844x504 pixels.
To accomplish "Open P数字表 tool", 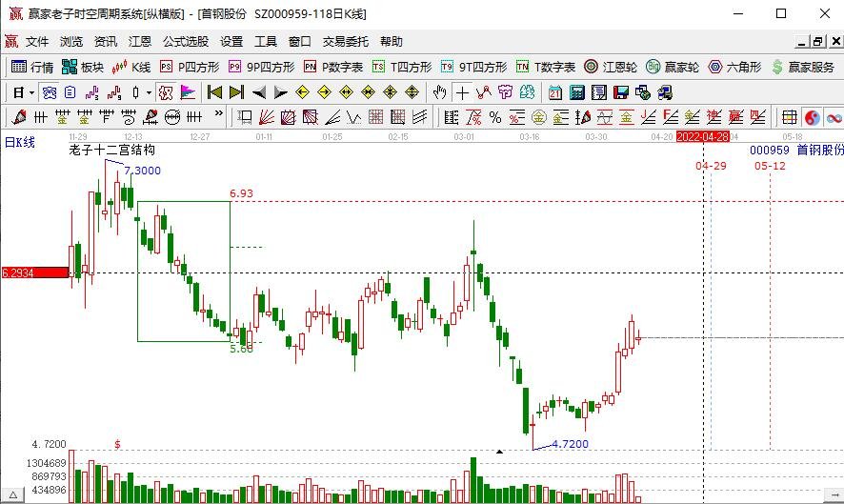I will tap(333, 67).
